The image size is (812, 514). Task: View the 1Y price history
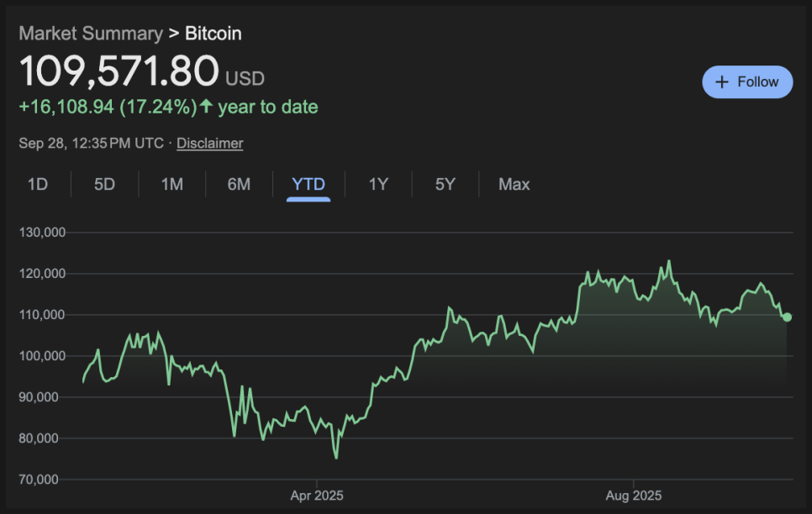coord(378,184)
